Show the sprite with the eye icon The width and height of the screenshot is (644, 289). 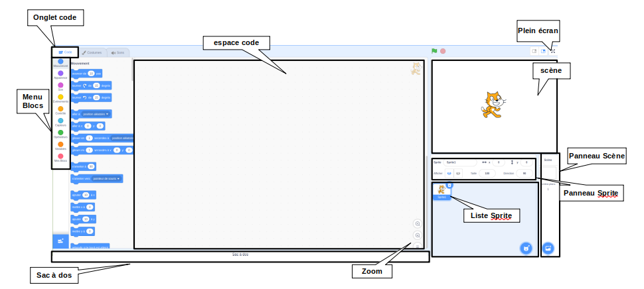[x=448, y=173]
